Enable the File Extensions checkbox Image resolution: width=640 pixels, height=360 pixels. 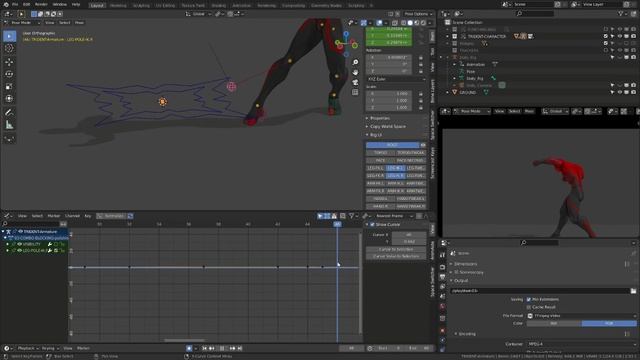pos(529,299)
